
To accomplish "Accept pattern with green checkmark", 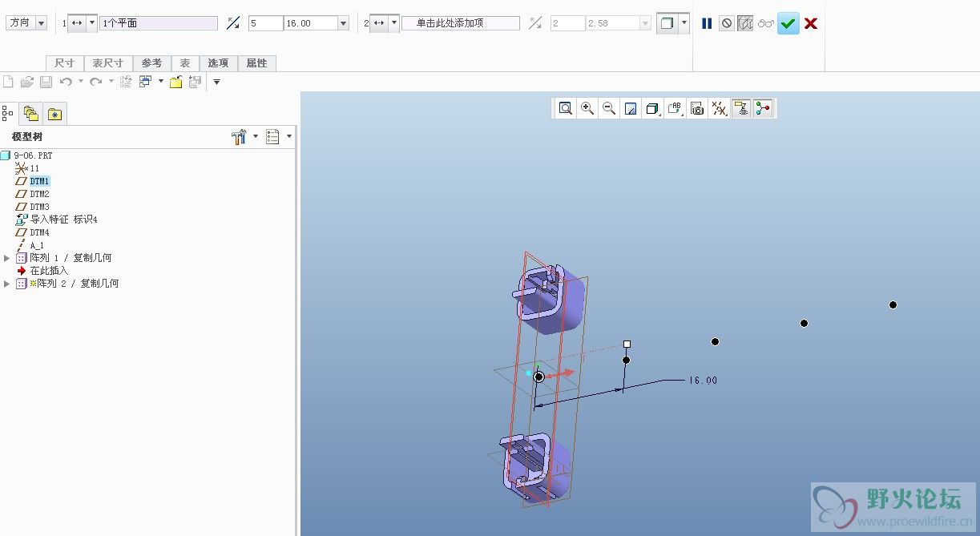I will [788, 23].
